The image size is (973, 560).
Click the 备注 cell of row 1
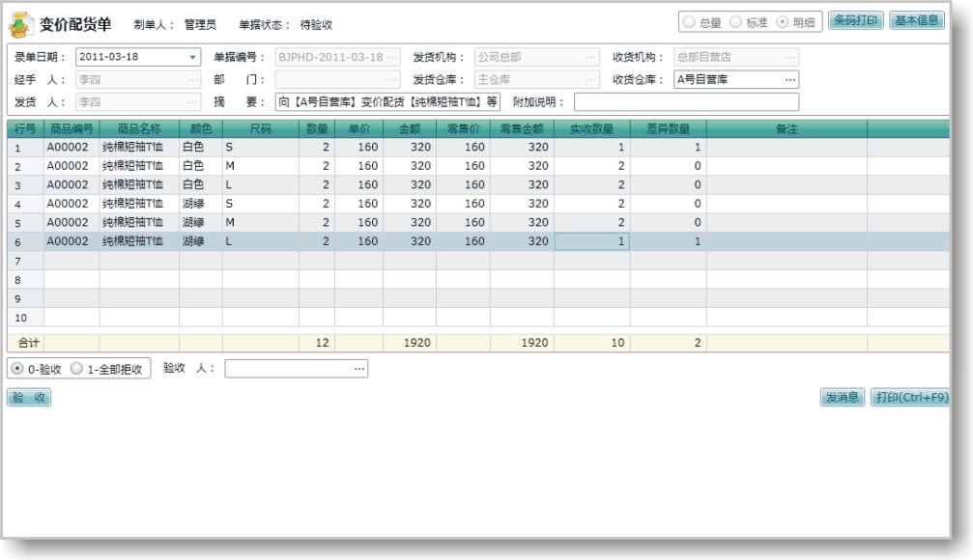point(787,148)
